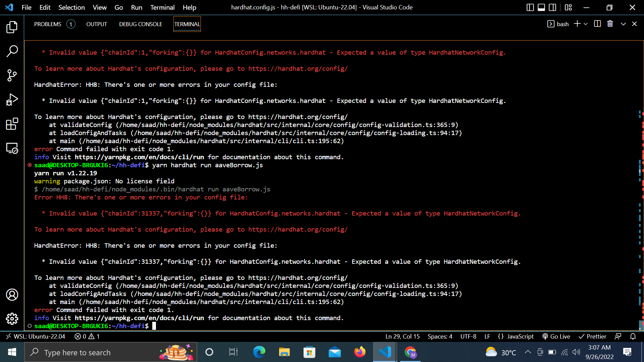Open Customize Layout icon in title bar
644x362 pixels.
tap(568, 7)
